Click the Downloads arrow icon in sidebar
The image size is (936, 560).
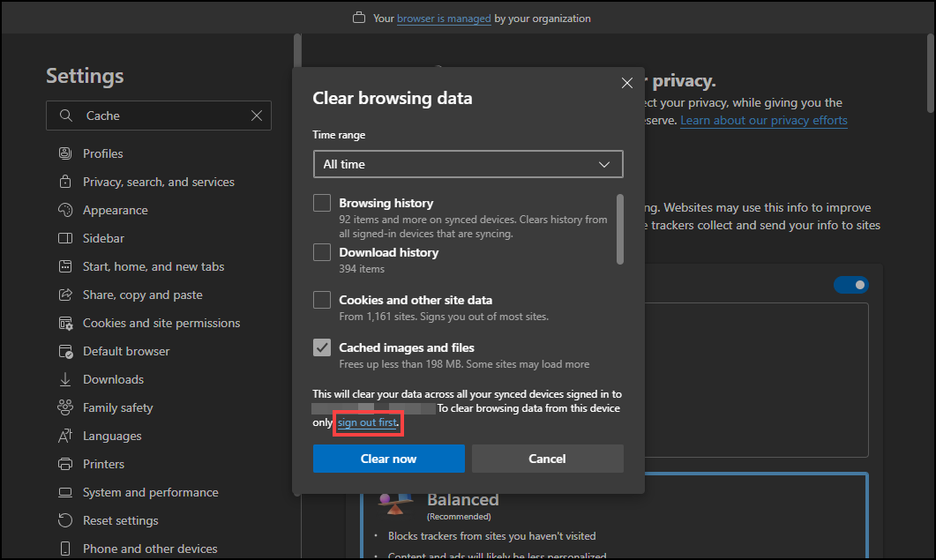65,379
